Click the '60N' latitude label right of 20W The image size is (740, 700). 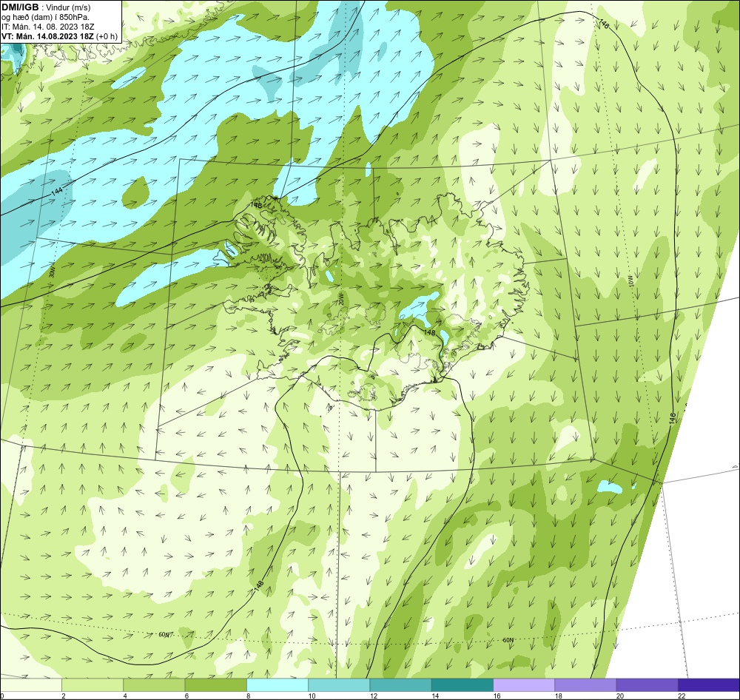tap(508, 640)
